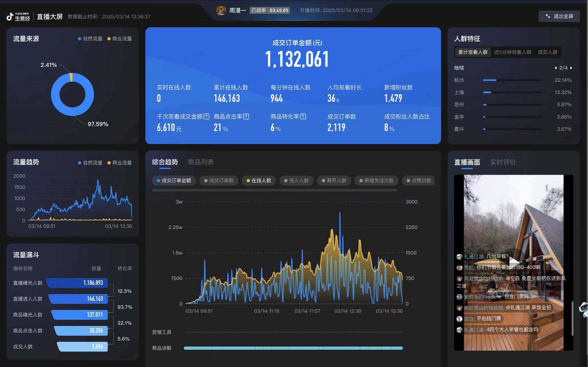Go to next 地域 page arrow
The width and height of the screenshot is (588, 367).
tap(571, 68)
